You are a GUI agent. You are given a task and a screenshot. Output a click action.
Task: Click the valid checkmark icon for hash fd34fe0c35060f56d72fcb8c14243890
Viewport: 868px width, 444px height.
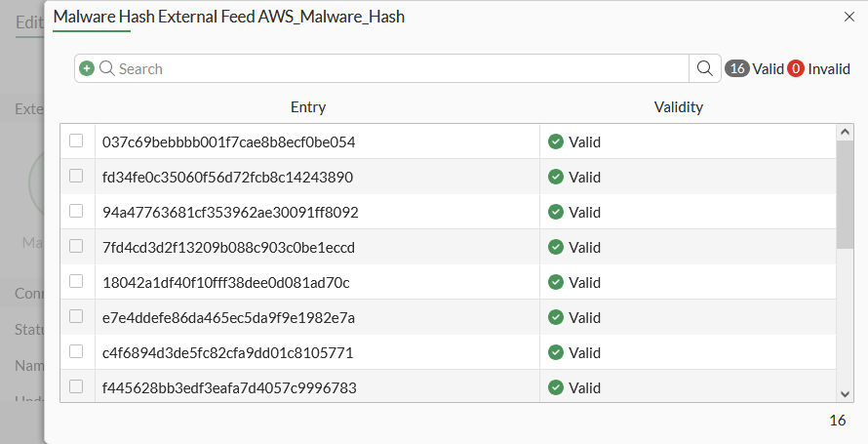coord(556,177)
